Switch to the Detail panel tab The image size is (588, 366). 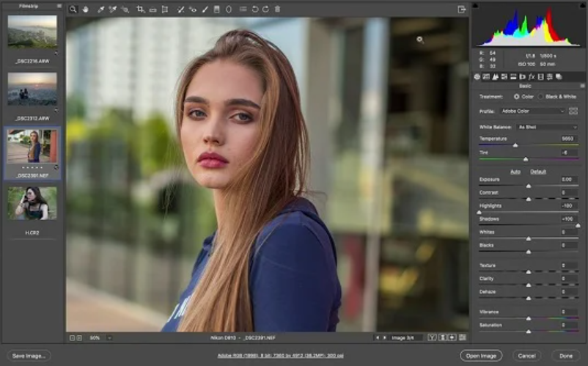[495, 77]
